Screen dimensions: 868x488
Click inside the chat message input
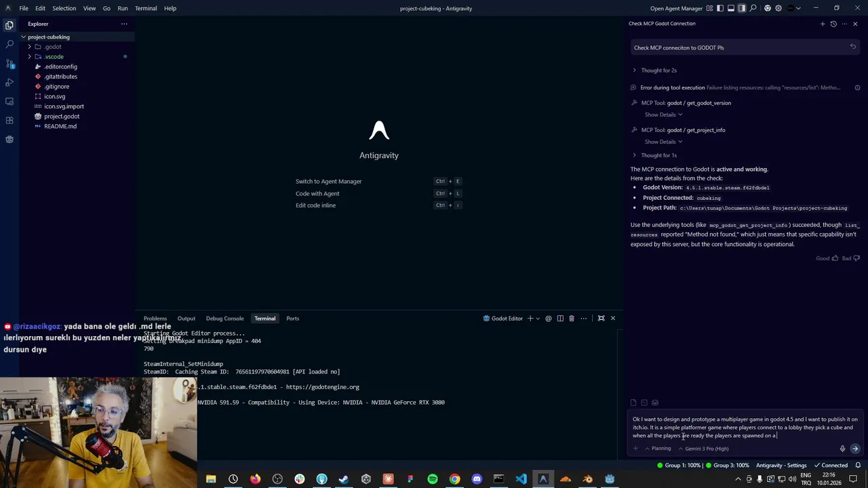(745, 428)
